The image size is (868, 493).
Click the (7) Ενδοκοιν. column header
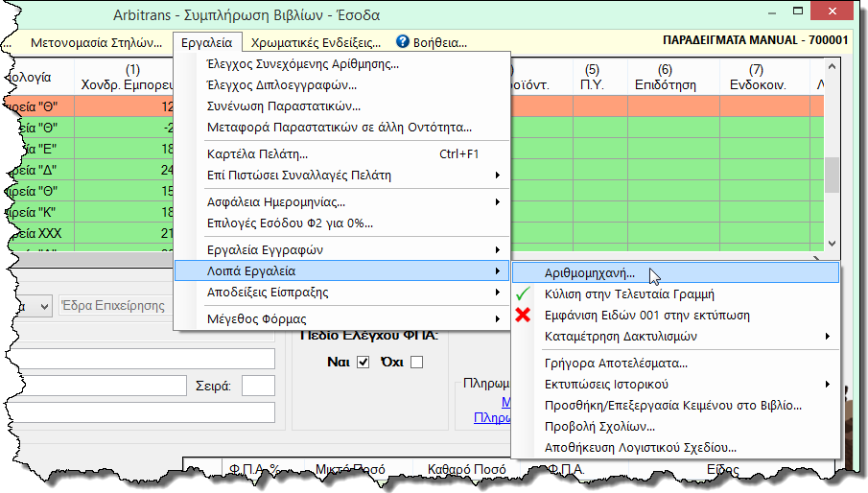coord(764,78)
